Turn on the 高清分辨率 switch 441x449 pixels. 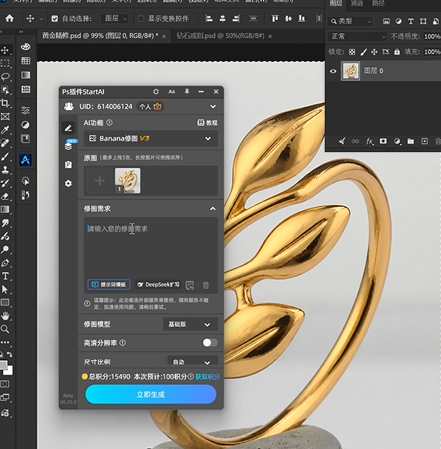(210, 343)
